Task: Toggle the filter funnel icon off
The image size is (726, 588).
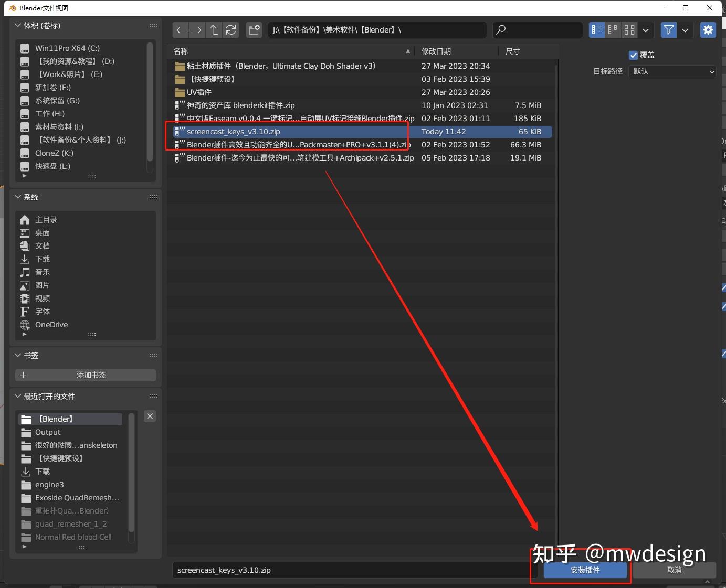Action: pyautogui.click(x=668, y=30)
